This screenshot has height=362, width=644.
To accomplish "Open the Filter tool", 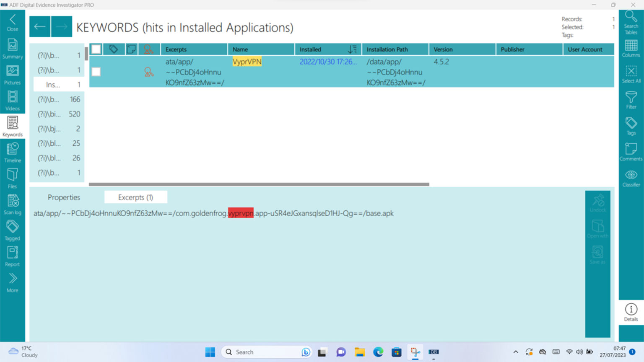I will (x=631, y=101).
